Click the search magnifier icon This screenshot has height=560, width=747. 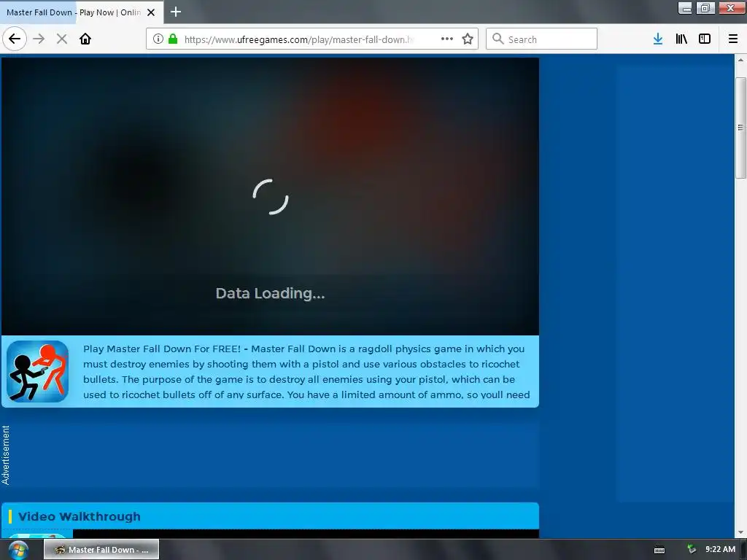[498, 39]
